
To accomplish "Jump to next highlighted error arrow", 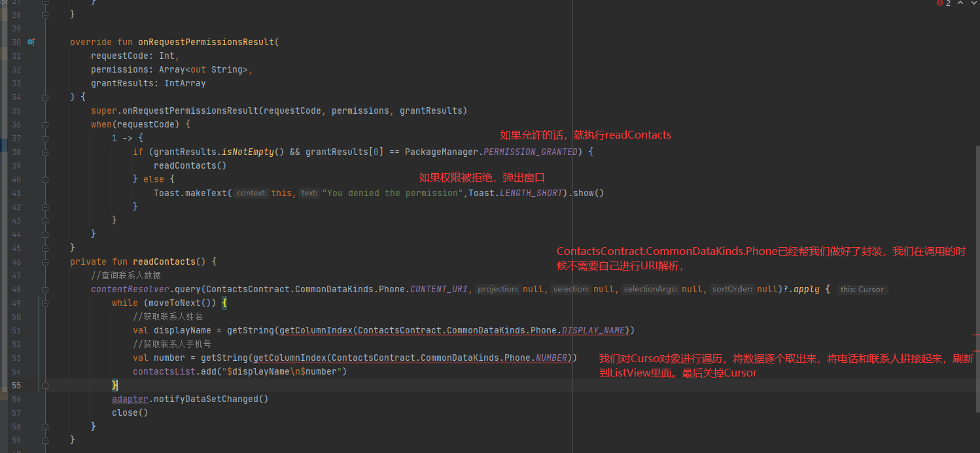I will 974,3.
